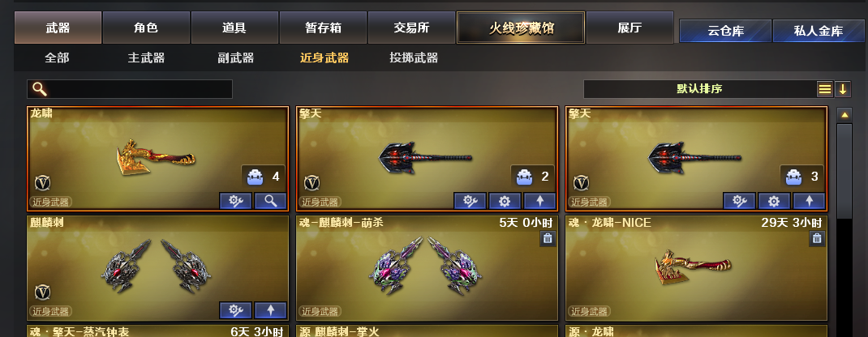The height and width of the screenshot is (337, 868).
Task: Click the wrench-gear icon on the right 擎天 card
Action: [x=740, y=201]
